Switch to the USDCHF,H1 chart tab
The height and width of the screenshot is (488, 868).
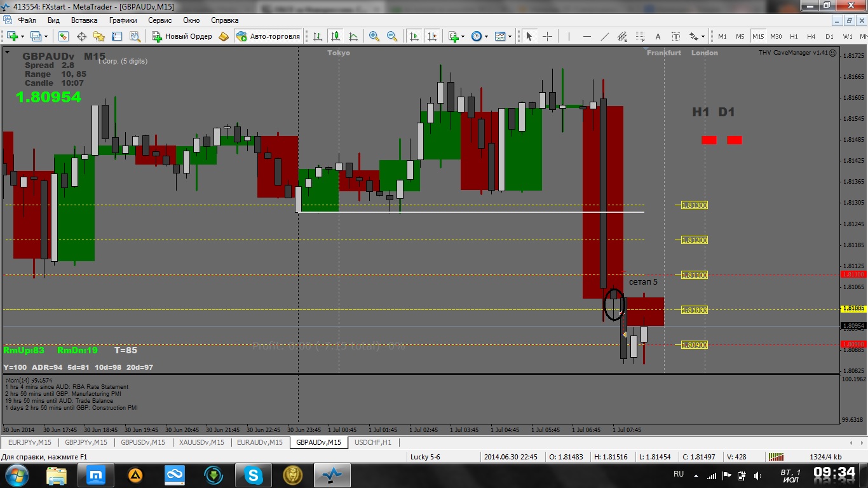(x=373, y=442)
